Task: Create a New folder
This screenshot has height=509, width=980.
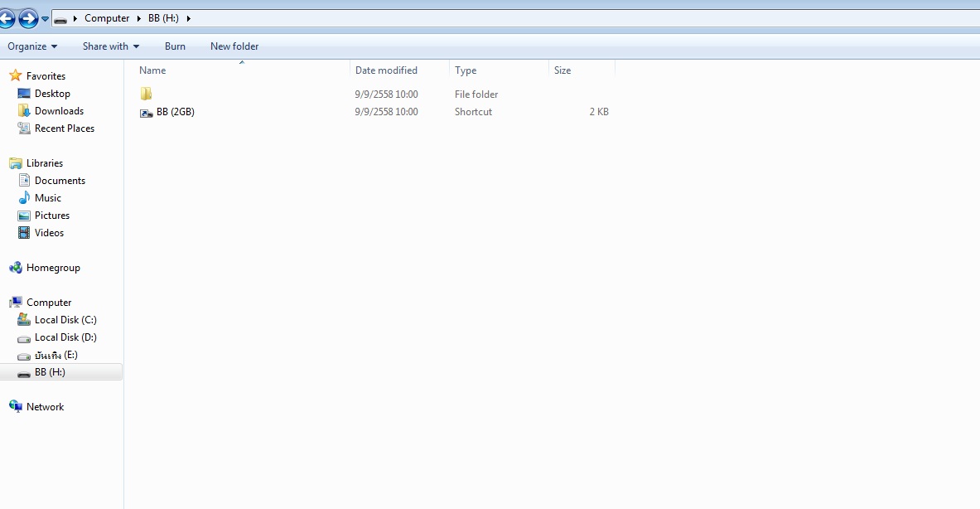Action: (x=234, y=46)
